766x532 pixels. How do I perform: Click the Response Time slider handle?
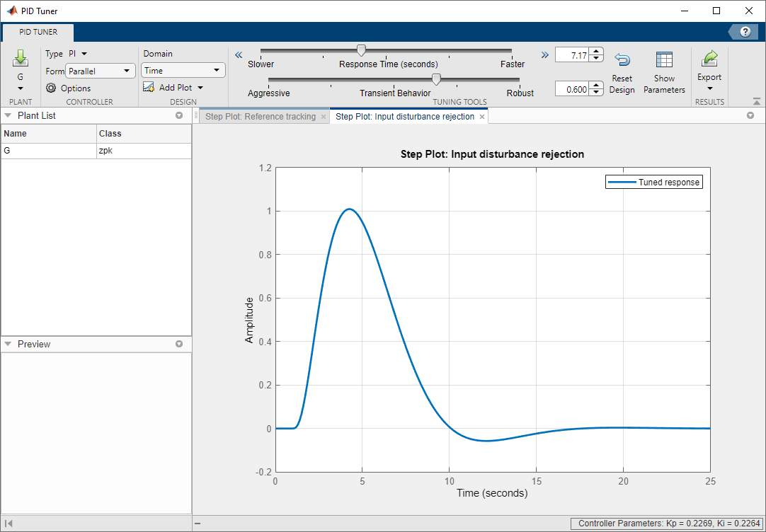361,50
